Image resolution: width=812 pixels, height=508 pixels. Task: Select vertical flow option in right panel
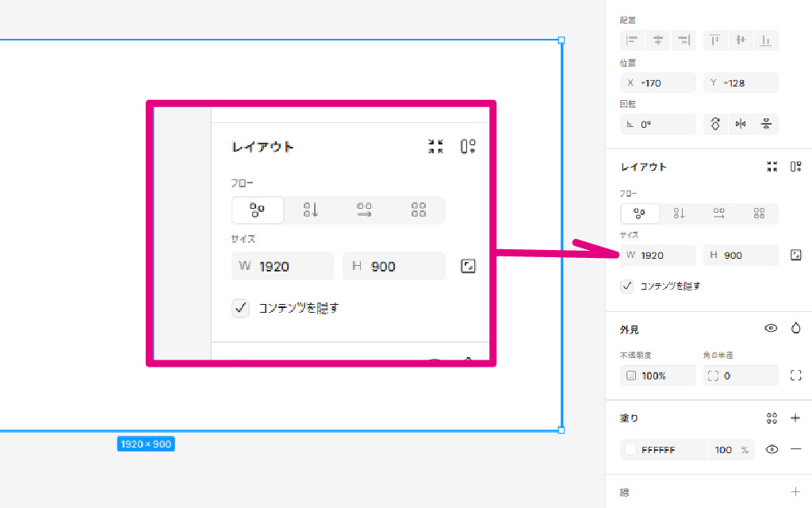click(679, 214)
